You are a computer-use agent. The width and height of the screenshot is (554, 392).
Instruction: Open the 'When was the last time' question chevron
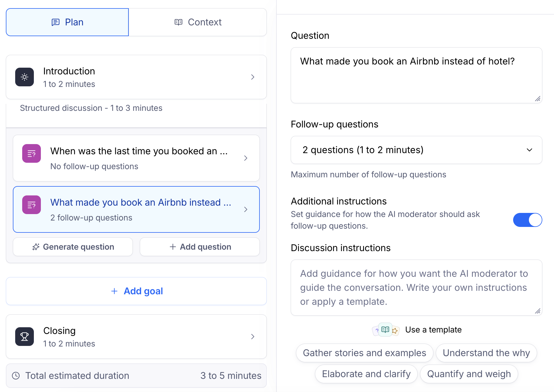246,158
